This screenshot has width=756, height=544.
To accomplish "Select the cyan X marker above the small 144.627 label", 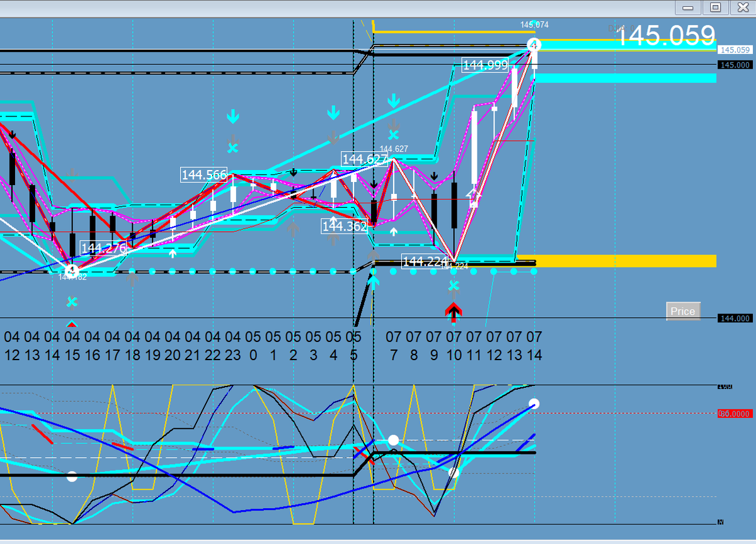I will pos(394,134).
